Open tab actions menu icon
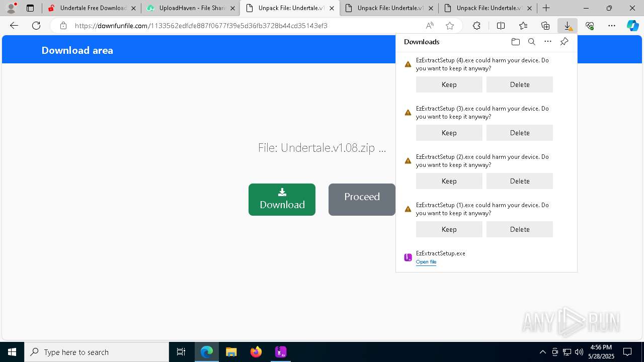Screen dimensions: 644x362 click(30, 8)
